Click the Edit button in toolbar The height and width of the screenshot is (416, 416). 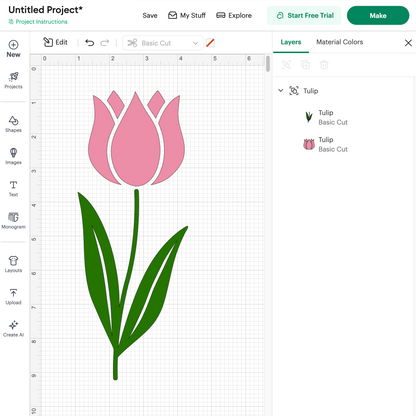click(55, 42)
